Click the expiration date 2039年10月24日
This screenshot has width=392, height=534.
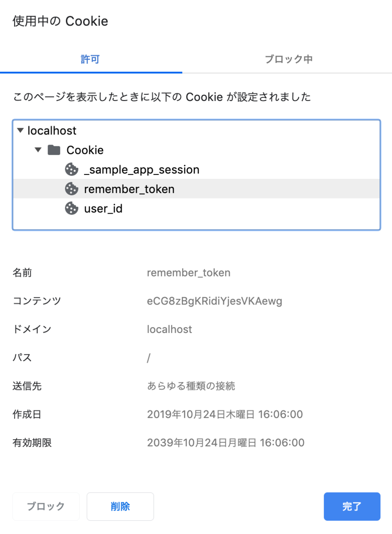(225, 442)
